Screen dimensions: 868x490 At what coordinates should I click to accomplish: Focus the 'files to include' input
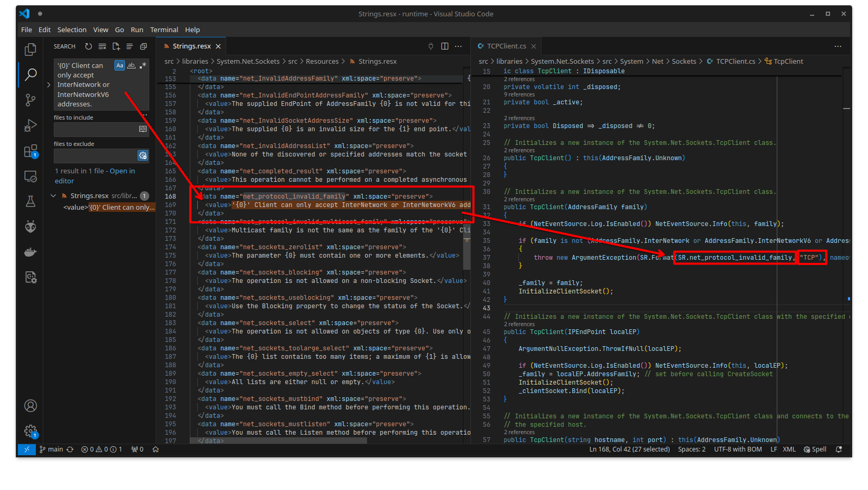pos(95,129)
